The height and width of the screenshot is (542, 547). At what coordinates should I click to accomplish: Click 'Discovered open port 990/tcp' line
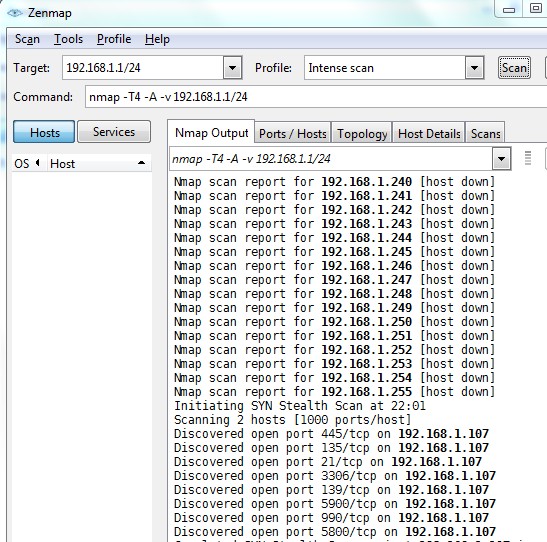(331, 518)
